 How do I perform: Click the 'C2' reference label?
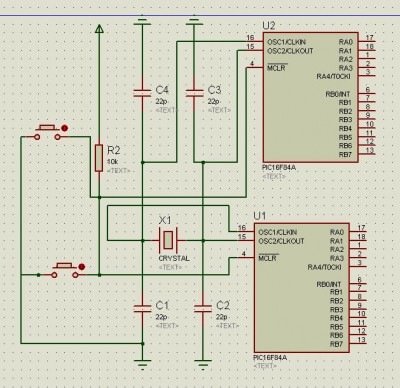[223, 305]
